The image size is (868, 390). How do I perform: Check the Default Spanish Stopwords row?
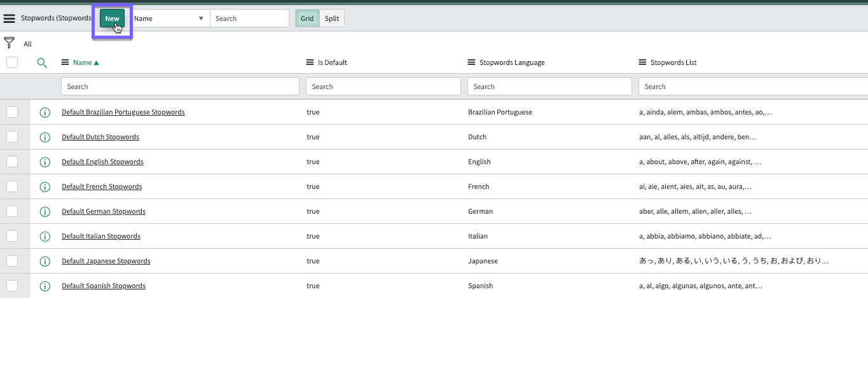12,286
